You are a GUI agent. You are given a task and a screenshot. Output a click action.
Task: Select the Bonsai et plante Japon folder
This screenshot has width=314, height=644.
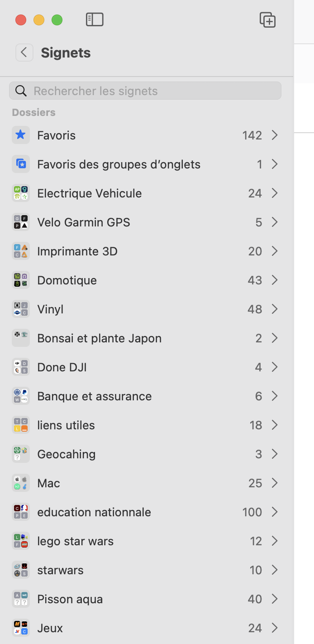pos(99,338)
